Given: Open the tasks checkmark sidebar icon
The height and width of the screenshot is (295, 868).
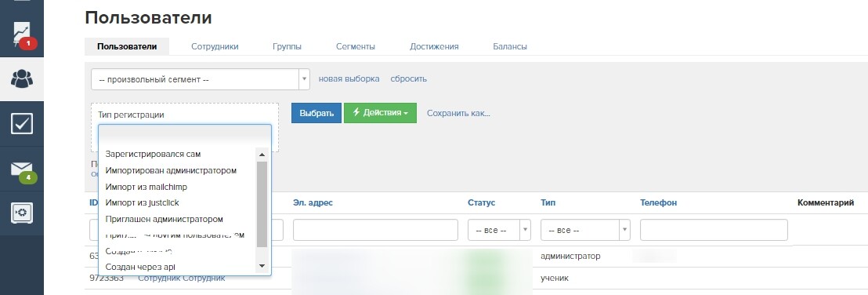Looking at the screenshot, I should coord(22,124).
